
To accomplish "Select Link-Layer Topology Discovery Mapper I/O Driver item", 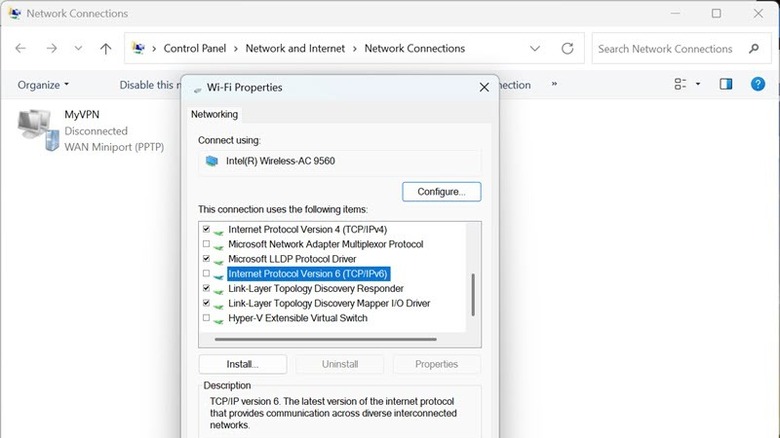I will [329, 303].
